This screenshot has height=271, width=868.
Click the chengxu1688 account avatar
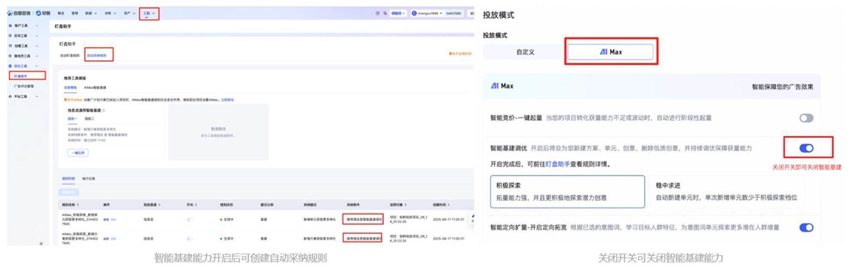[414, 13]
